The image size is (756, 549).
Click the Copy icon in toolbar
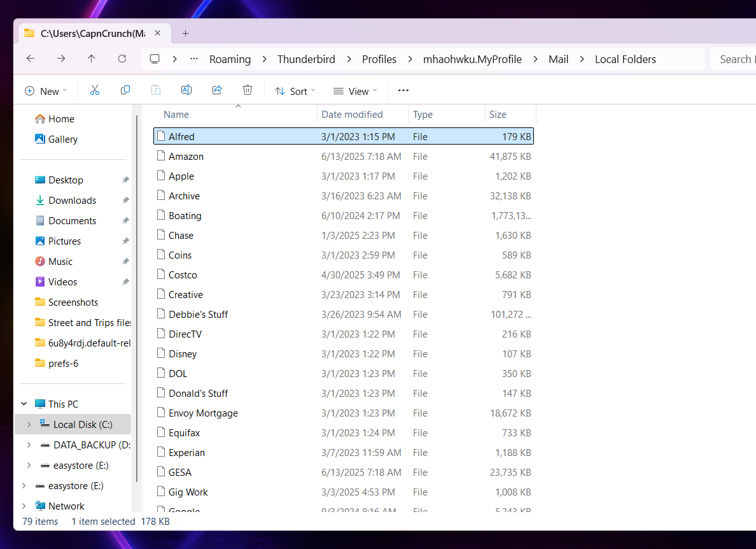click(x=125, y=90)
